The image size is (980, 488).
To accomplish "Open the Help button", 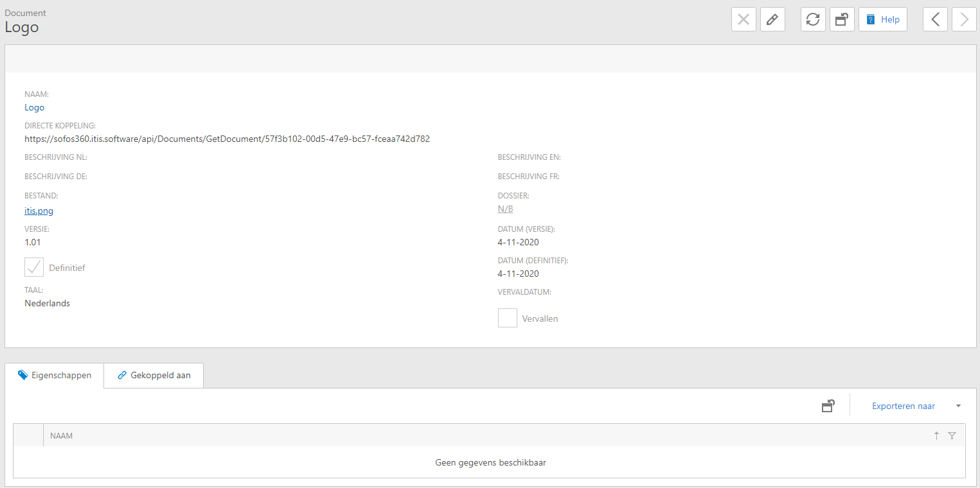I will point(882,19).
